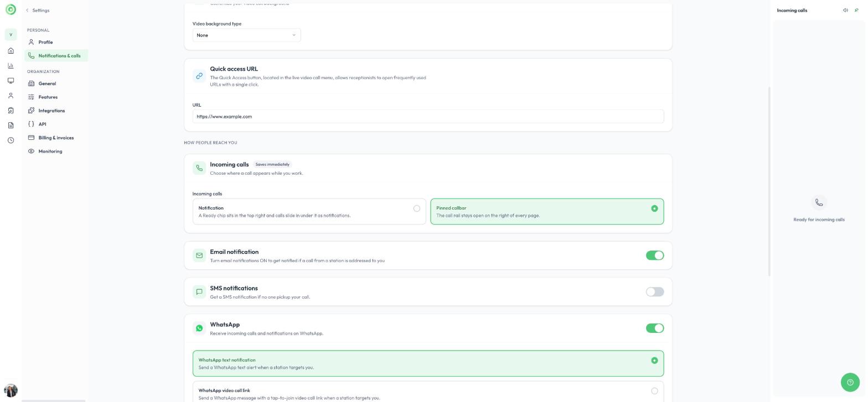Open API settings page
868x402 pixels.
point(56,124)
